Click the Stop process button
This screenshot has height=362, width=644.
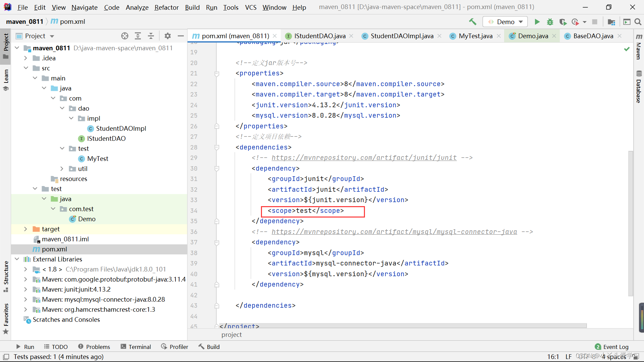(x=595, y=22)
